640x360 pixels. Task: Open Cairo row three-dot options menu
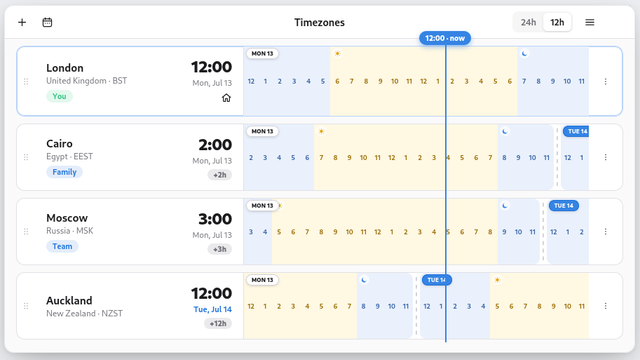point(606,157)
